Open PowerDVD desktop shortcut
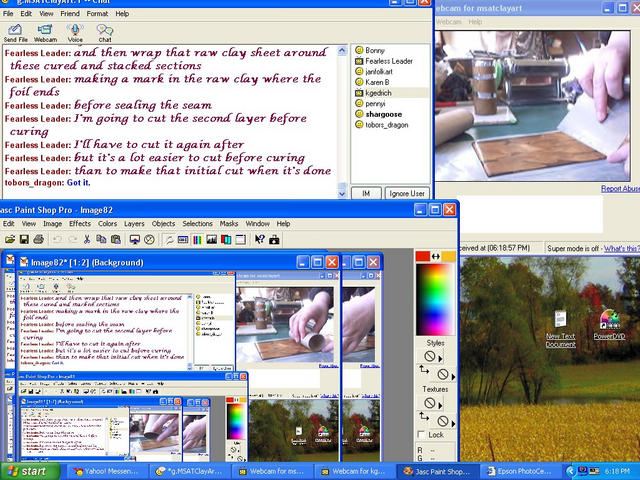Image resolution: width=640 pixels, height=480 pixels. (609, 325)
